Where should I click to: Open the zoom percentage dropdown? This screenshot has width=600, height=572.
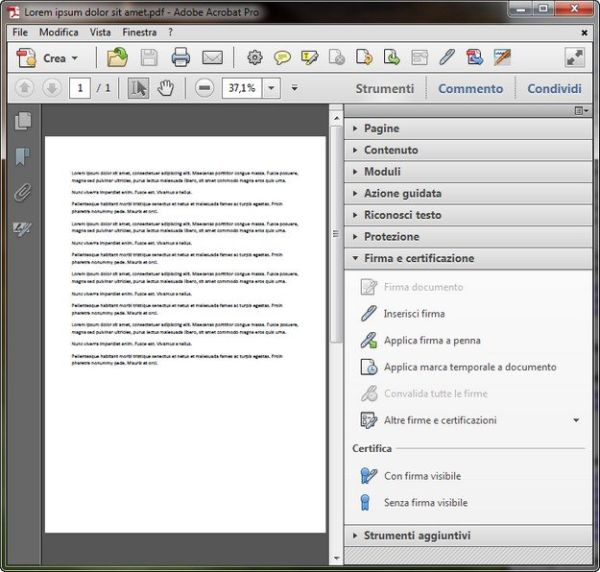(272, 88)
